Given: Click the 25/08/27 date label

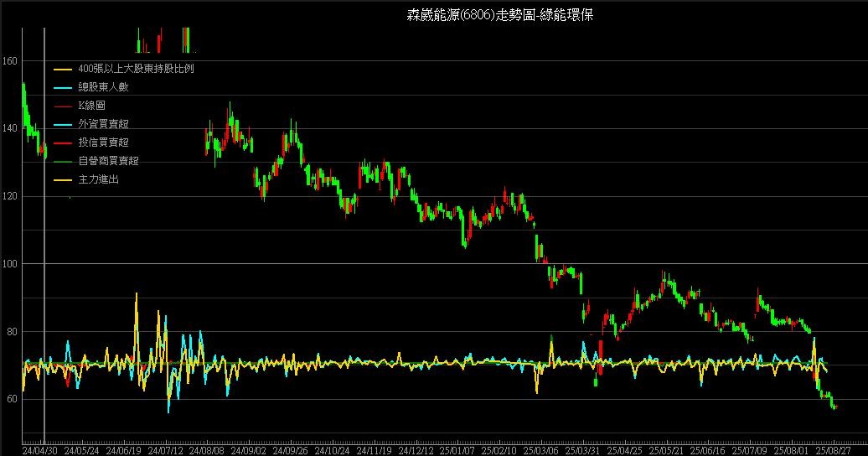Looking at the screenshot, I should (x=833, y=450).
